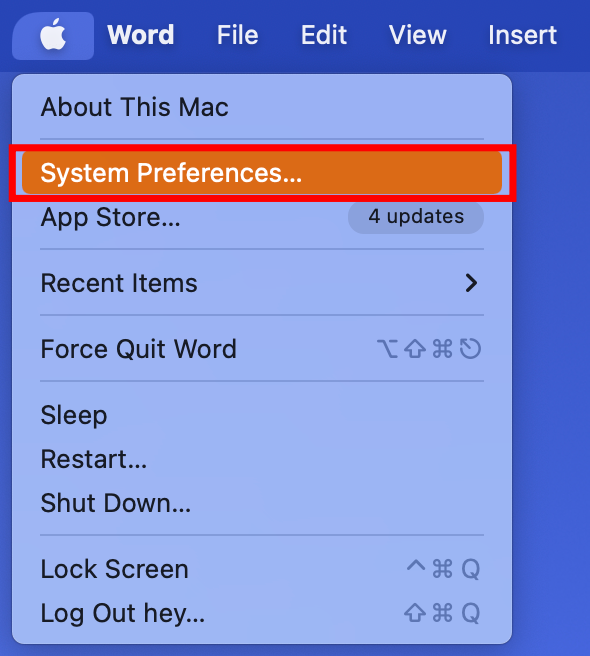The height and width of the screenshot is (656, 590).
Task: Select Force Quit Word
Action: (x=262, y=349)
